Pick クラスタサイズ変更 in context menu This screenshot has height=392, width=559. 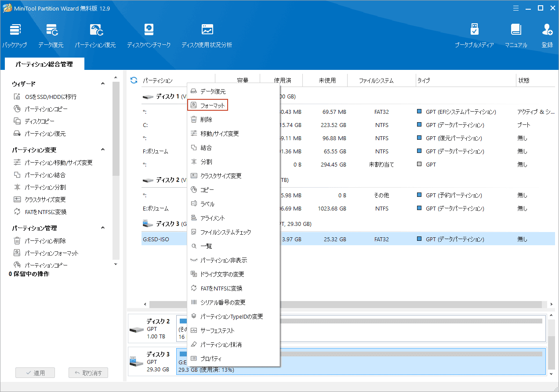(x=234, y=176)
